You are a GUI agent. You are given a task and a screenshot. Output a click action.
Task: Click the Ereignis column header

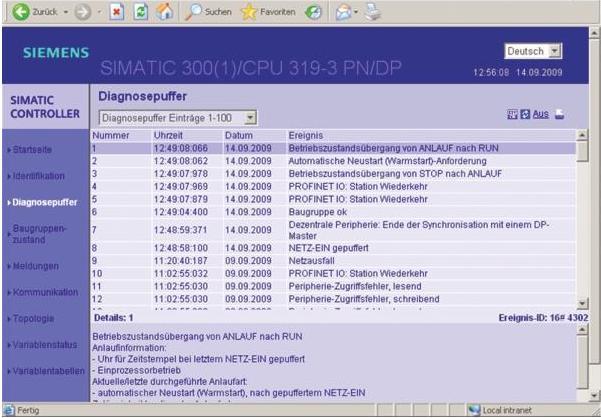coord(305,136)
